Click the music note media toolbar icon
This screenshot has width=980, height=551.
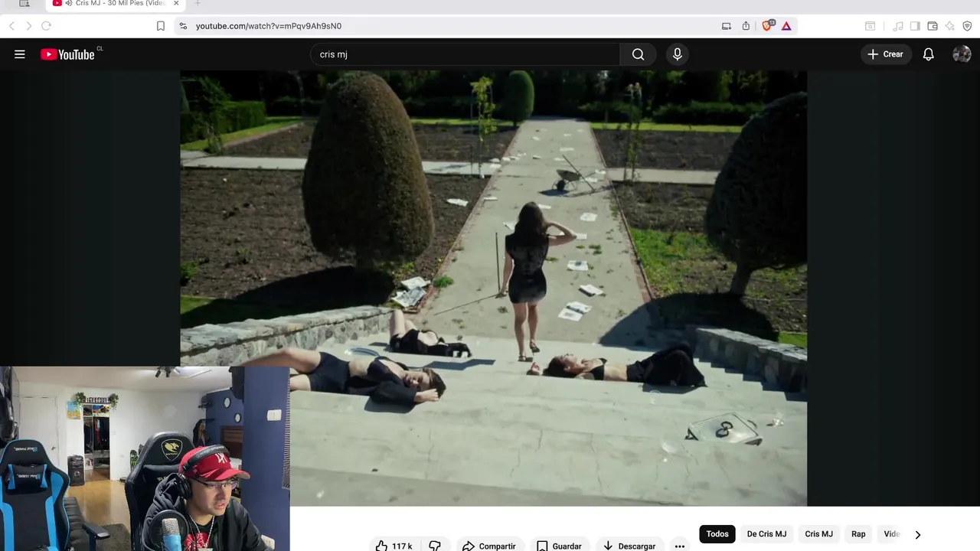[x=898, y=26]
